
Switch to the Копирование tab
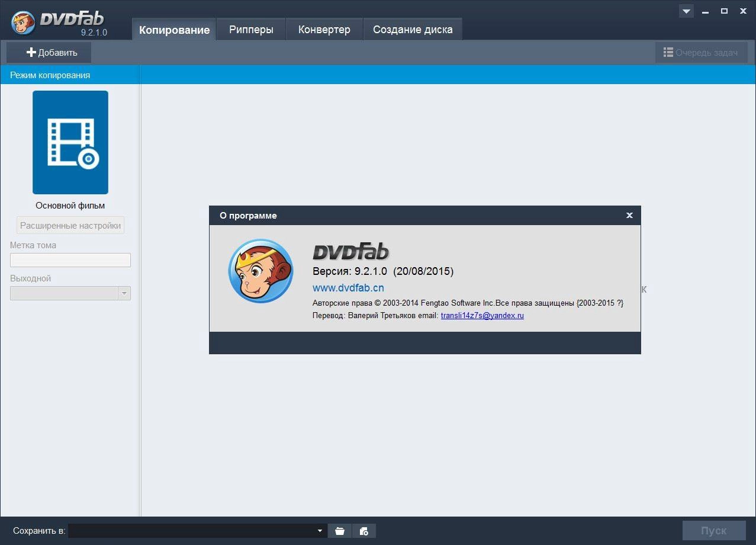(x=174, y=30)
